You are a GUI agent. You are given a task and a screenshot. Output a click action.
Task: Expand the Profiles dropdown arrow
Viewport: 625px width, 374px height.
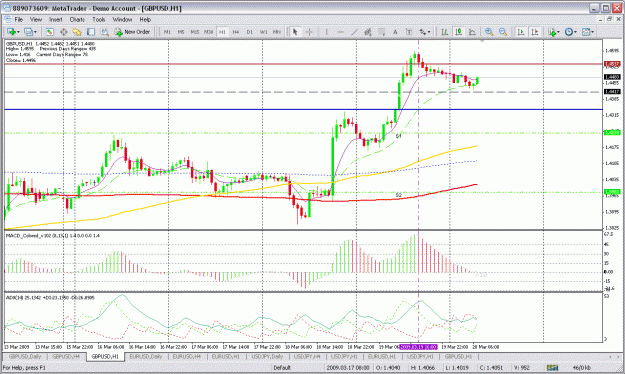point(35,32)
